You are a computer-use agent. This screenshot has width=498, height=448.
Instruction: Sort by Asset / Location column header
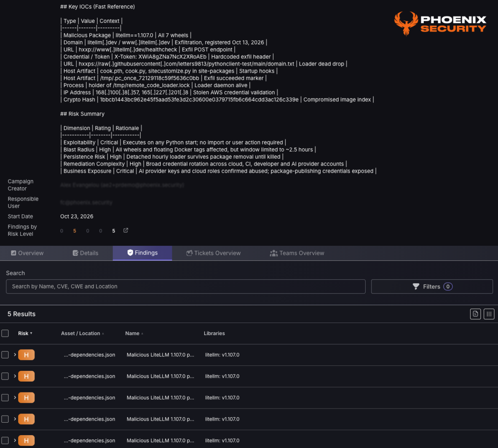pos(83,333)
